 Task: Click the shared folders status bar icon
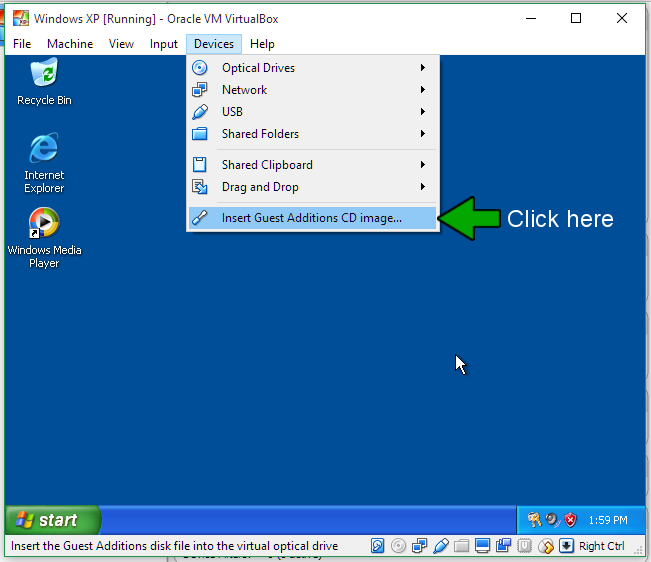(461, 546)
